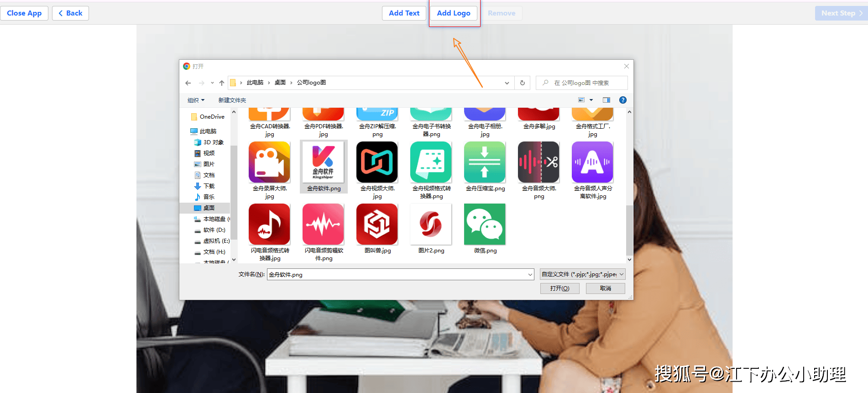Click 新建文件夹 to create folder
Image resolution: width=868 pixels, height=393 pixels.
click(232, 100)
